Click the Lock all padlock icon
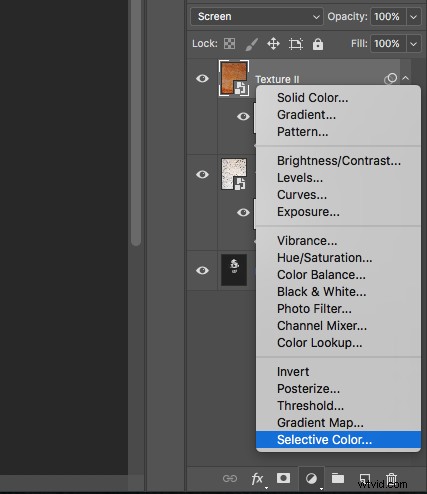 click(318, 44)
